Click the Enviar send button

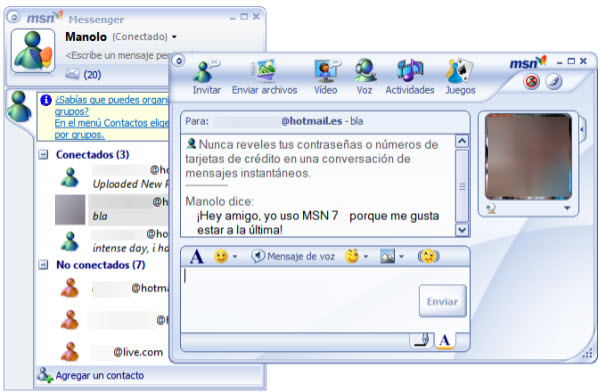coord(443,301)
